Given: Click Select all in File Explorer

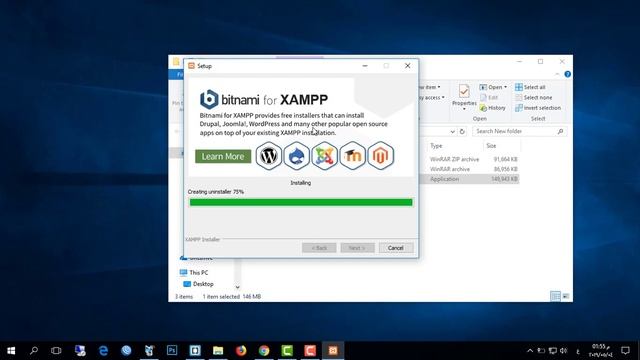Looking at the screenshot, I should pos(530,87).
